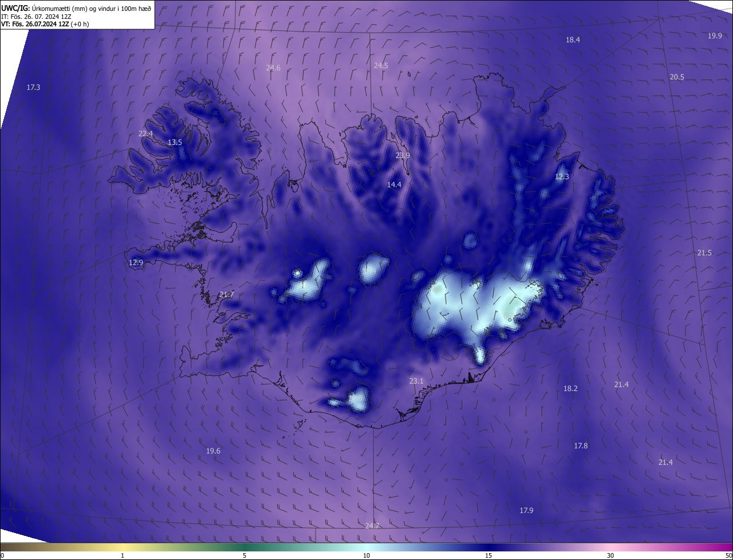Click the 'VT: Fös. 26.07.2024 12Z (+0 h)' line
This screenshot has height=560, width=733.
point(45,24)
